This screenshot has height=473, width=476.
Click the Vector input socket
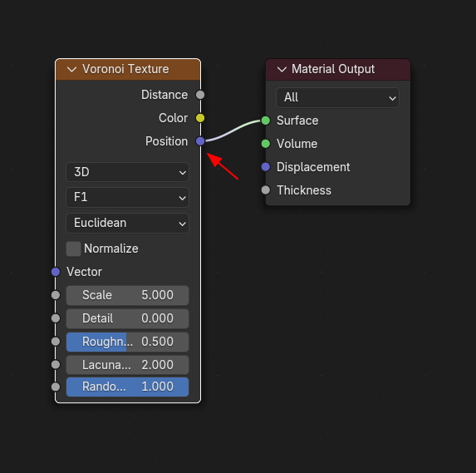point(56,272)
